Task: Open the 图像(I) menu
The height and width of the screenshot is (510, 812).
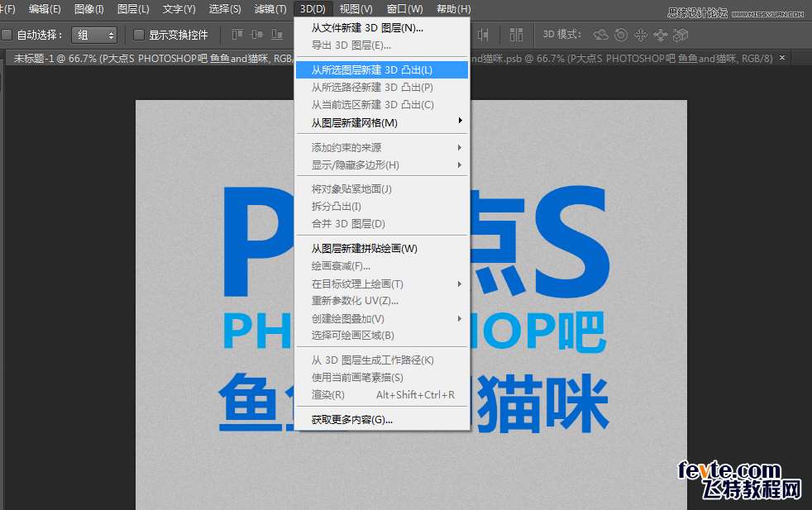Action: (x=89, y=9)
